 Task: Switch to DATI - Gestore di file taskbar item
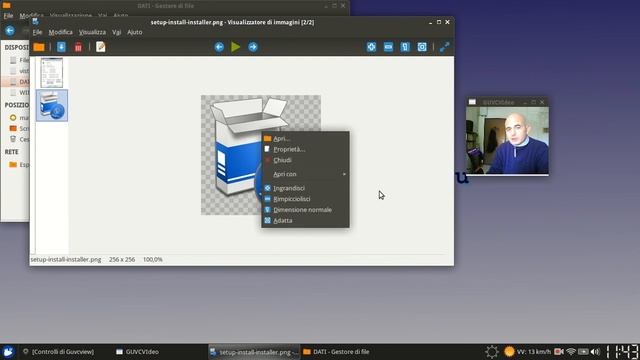tap(337, 351)
